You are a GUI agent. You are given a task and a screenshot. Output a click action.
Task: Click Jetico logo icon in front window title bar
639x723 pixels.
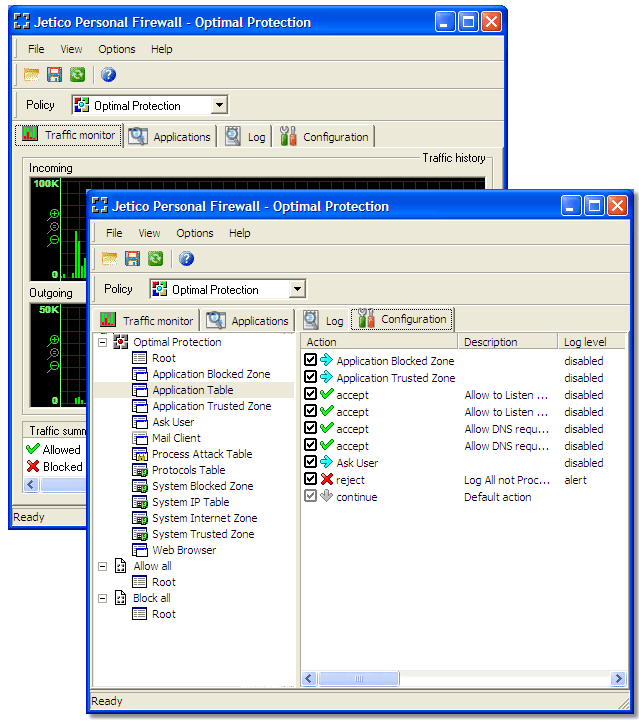[100, 206]
